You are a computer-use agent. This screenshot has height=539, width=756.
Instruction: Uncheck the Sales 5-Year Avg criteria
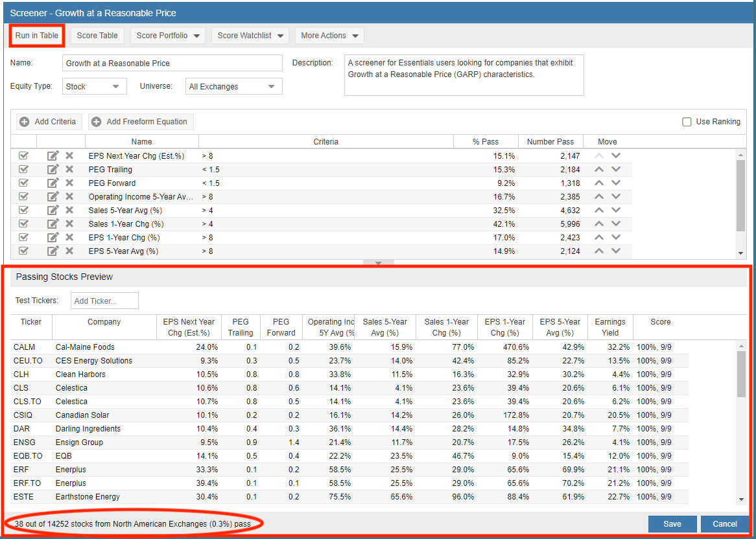(23, 210)
